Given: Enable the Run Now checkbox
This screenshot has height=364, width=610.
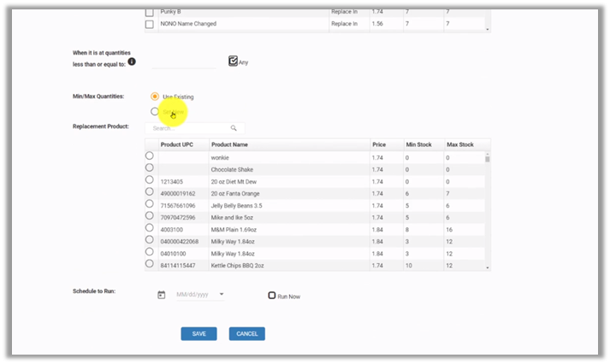Looking at the screenshot, I should pos(272,296).
